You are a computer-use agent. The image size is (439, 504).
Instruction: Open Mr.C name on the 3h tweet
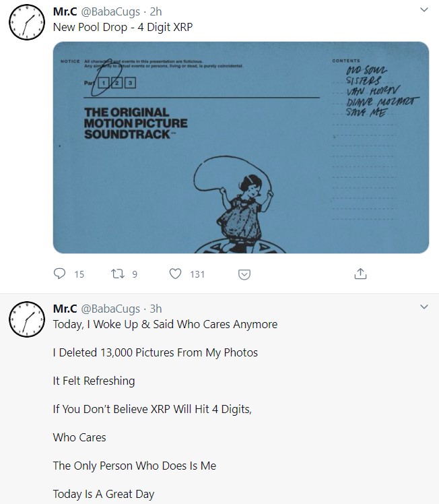click(x=65, y=309)
